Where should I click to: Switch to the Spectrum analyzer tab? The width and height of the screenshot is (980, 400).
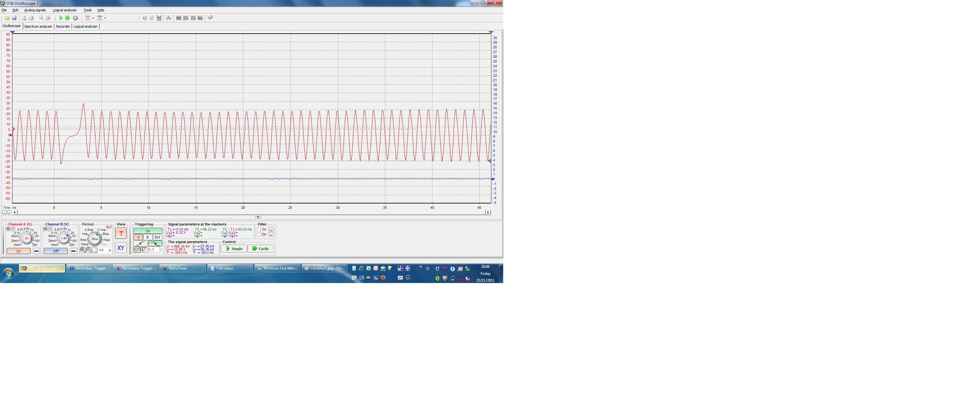point(38,26)
